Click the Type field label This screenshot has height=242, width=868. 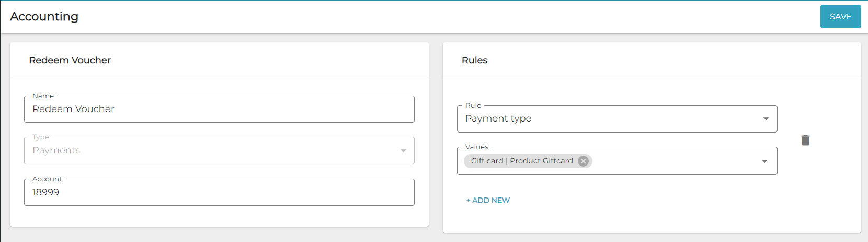tap(41, 137)
